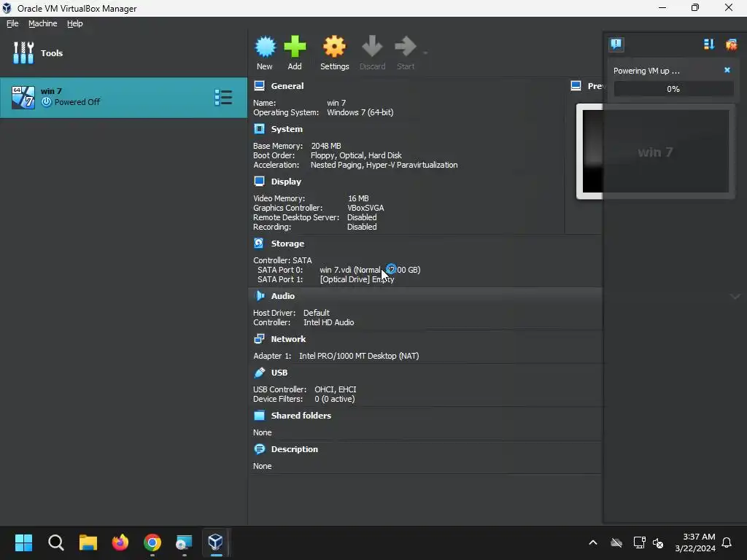Open the Storage section heading

[x=287, y=244]
